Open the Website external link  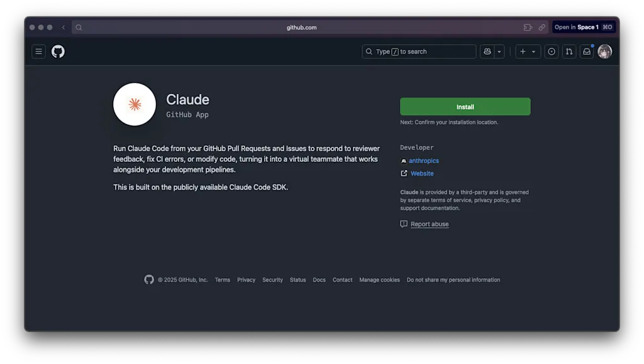coord(422,173)
